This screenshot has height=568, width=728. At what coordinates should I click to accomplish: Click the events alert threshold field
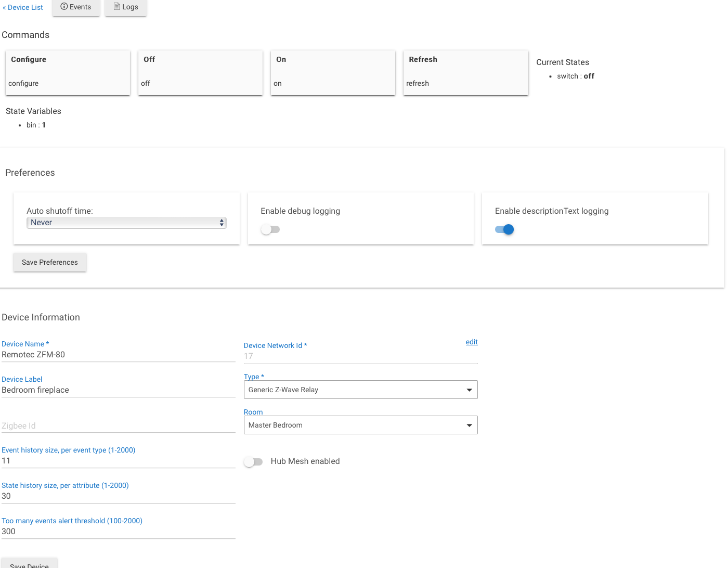pos(118,532)
